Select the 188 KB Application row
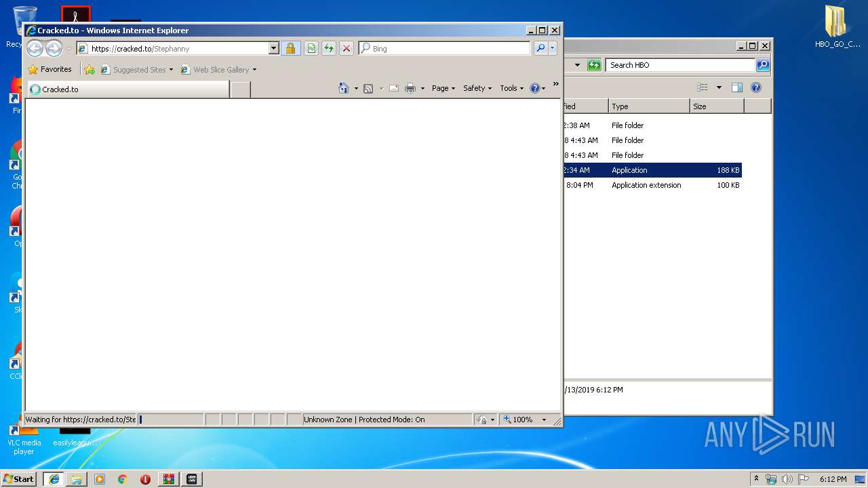The height and width of the screenshot is (488, 868). (652, 170)
